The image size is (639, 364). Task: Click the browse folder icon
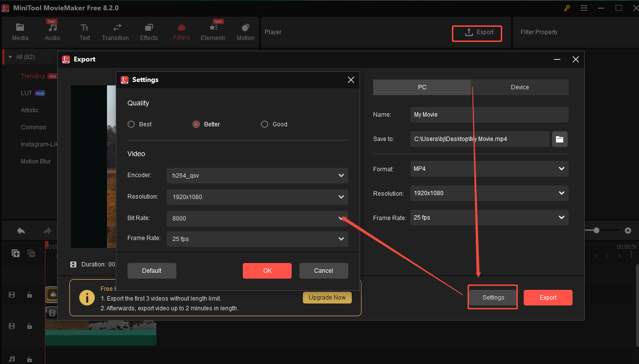[560, 139]
